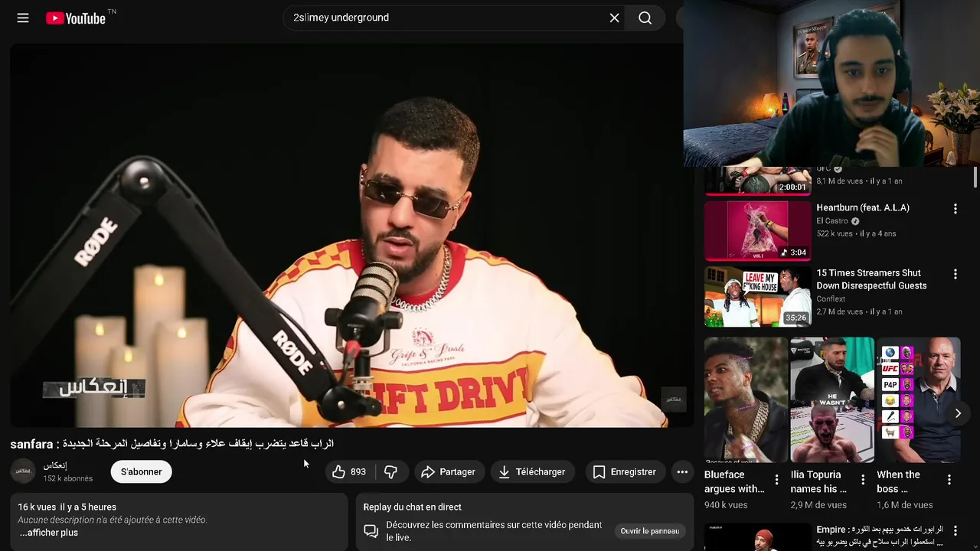Click the '15 Times Streamers Shut Down' title
The image size is (980, 551).
click(871, 279)
